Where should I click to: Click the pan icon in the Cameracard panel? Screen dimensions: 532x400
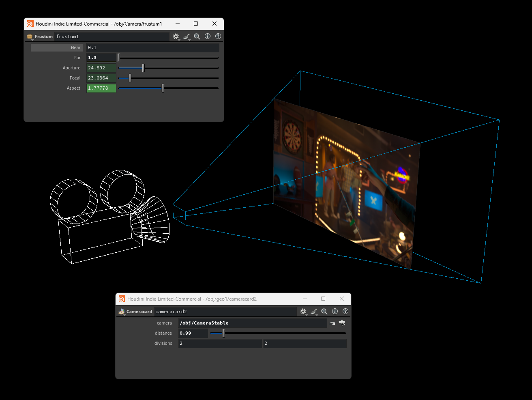pyautogui.click(x=314, y=312)
